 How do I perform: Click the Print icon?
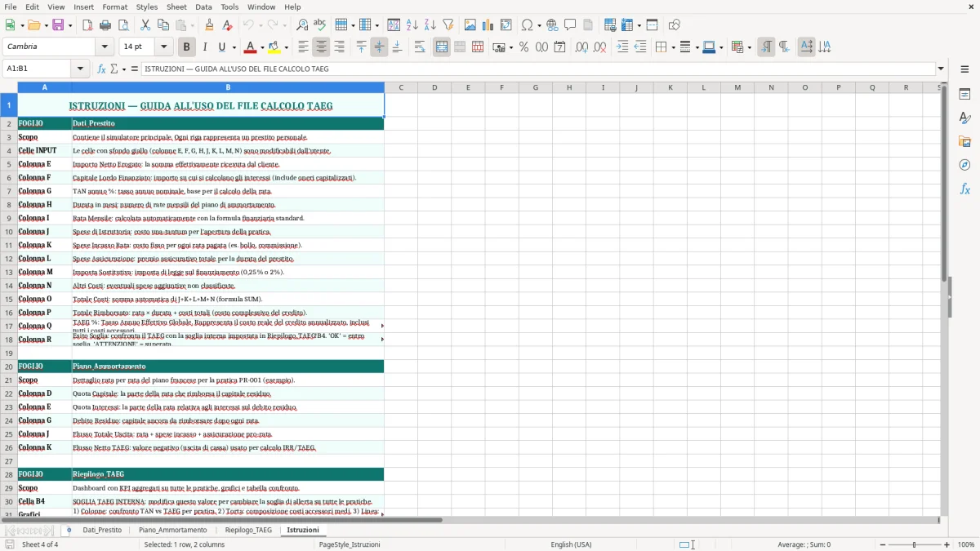pos(105,25)
